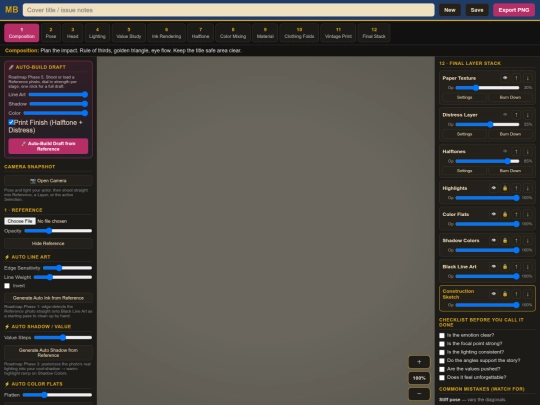
Task: Open the Lighting tab
Action: [97, 33]
